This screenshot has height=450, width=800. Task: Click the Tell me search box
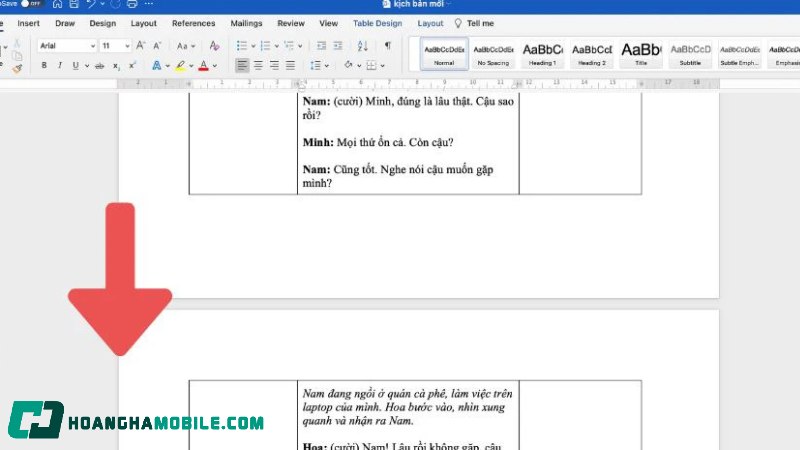click(x=480, y=23)
